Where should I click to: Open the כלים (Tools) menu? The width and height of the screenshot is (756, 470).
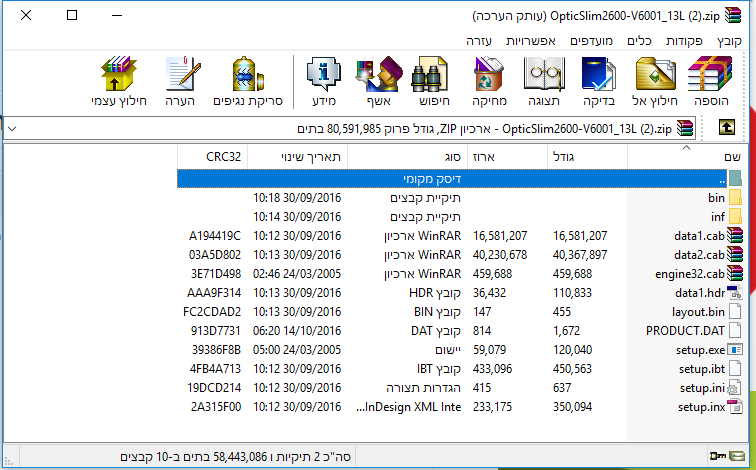pos(639,41)
